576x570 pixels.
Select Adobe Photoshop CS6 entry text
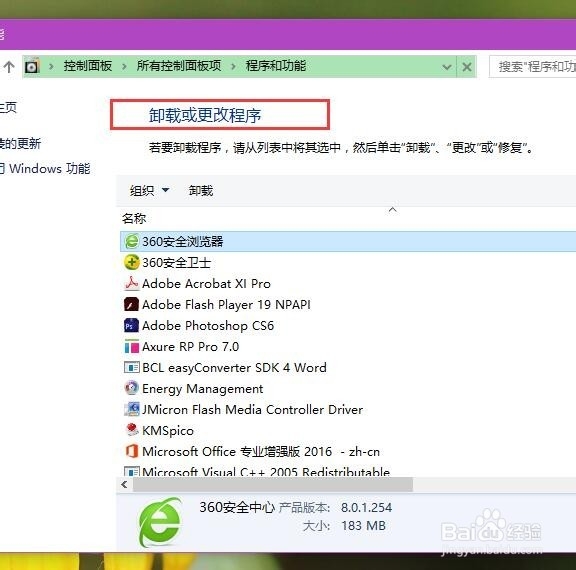click(x=208, y=326)
